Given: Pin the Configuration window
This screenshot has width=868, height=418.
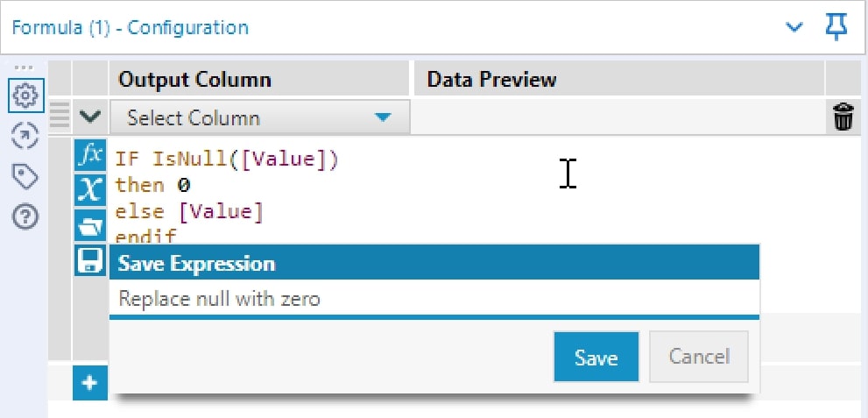Looking at the screenshot, I should pyautogui.click(x=836, y=27).
